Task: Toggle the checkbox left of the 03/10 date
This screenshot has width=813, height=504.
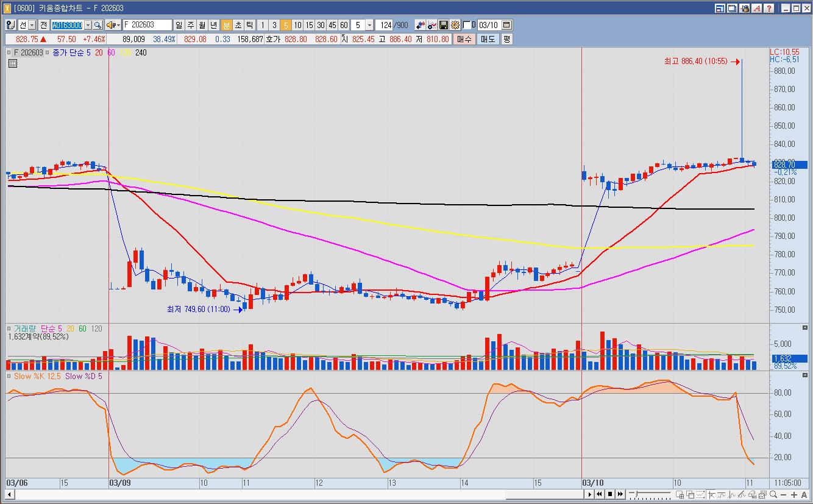Action: click(467, 25)
